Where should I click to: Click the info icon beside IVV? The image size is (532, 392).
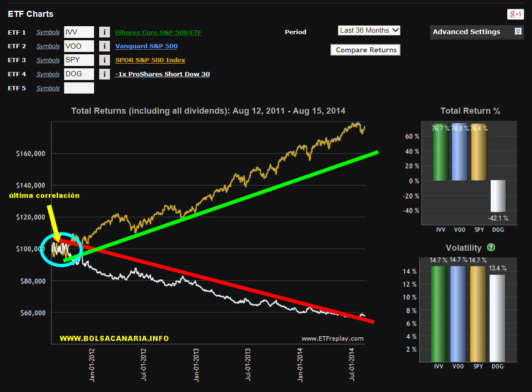(x=104, y=32)
